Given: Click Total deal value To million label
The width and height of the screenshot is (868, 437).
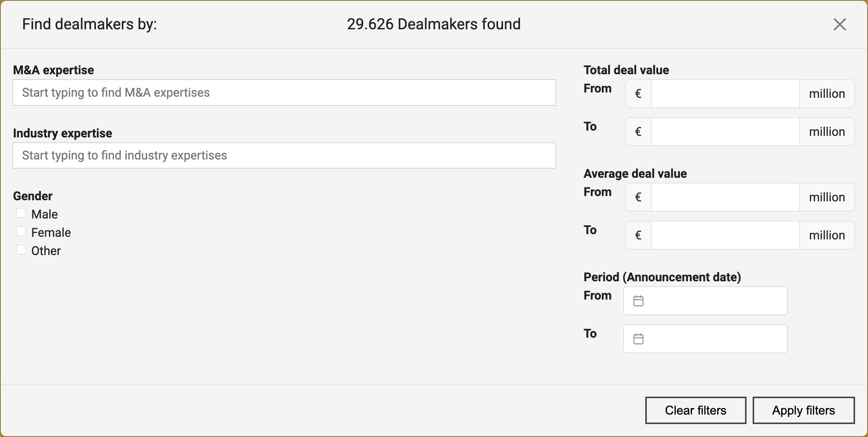Looking at the screenshot, I should pos(827,132).
